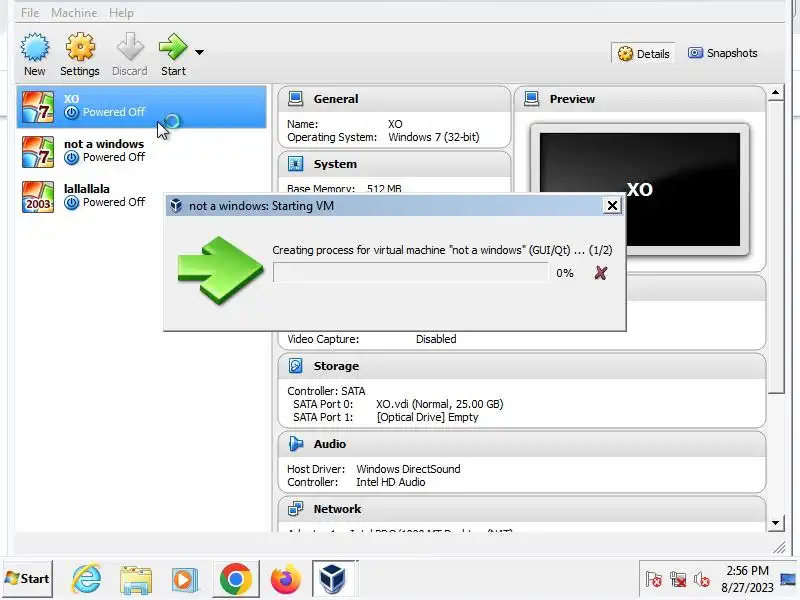Click the power state icon under lallallala
Image resolution: width=800 pixels, height=600 pixels.
[x=71, y=203]
